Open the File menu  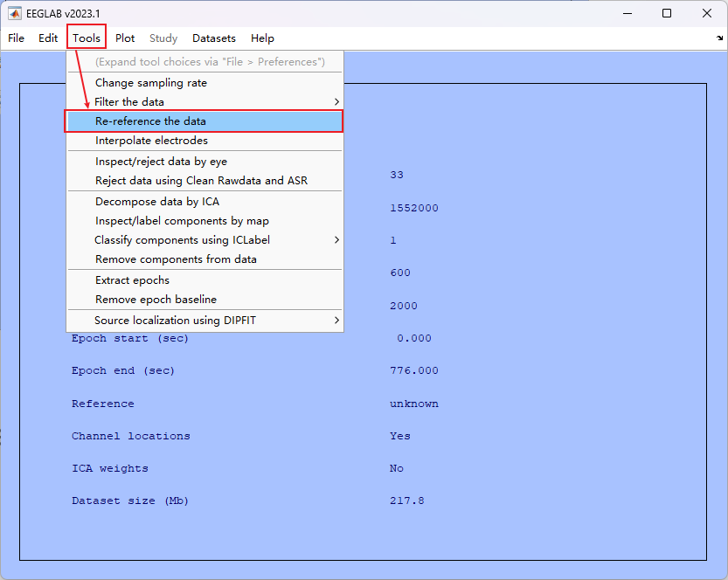tap(17, 38)
